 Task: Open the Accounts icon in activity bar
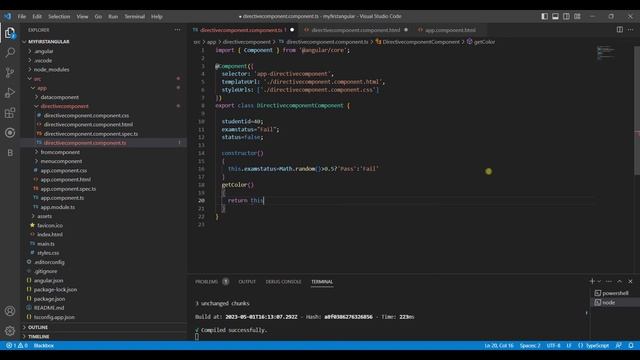(10, 311)
